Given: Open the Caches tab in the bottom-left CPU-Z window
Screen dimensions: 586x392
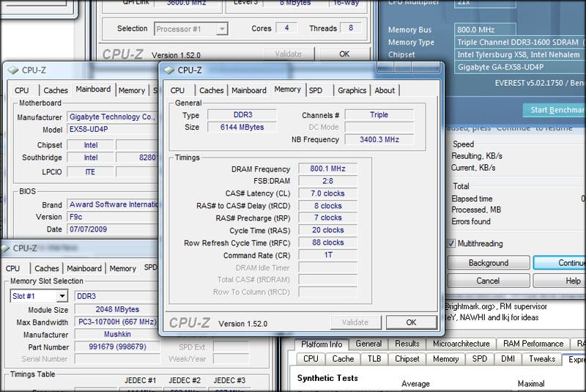Looking at the screenshot, I should point(47,268).
